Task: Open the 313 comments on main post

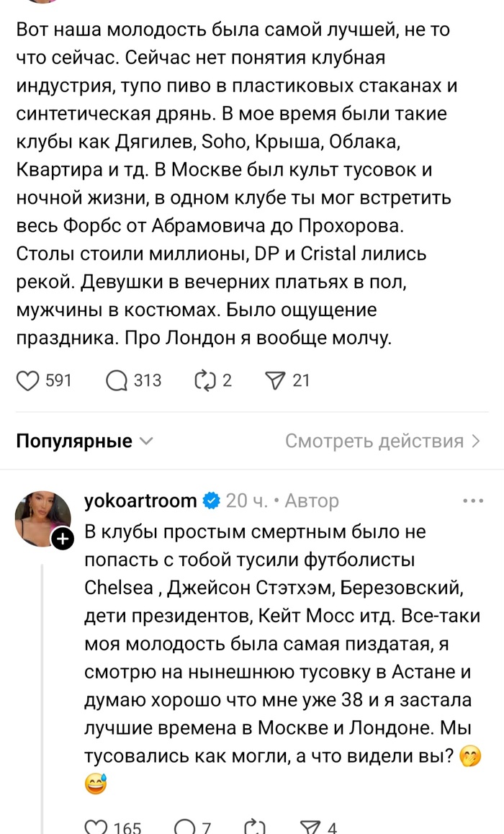Action: tap(116, 380)
